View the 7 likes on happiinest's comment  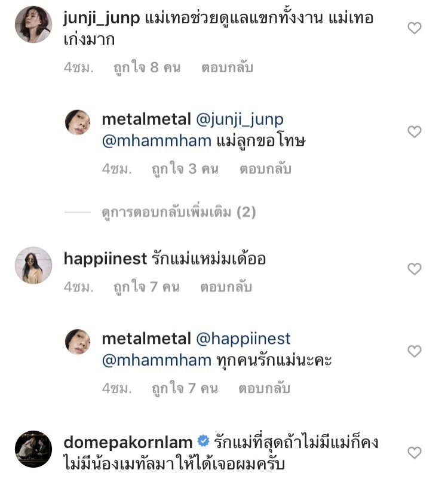(147, 287)
